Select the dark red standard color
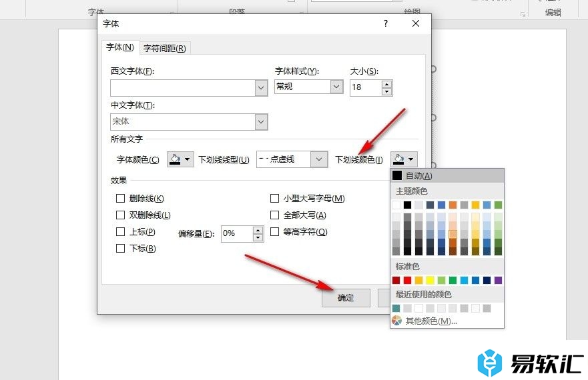 point(396,280)
